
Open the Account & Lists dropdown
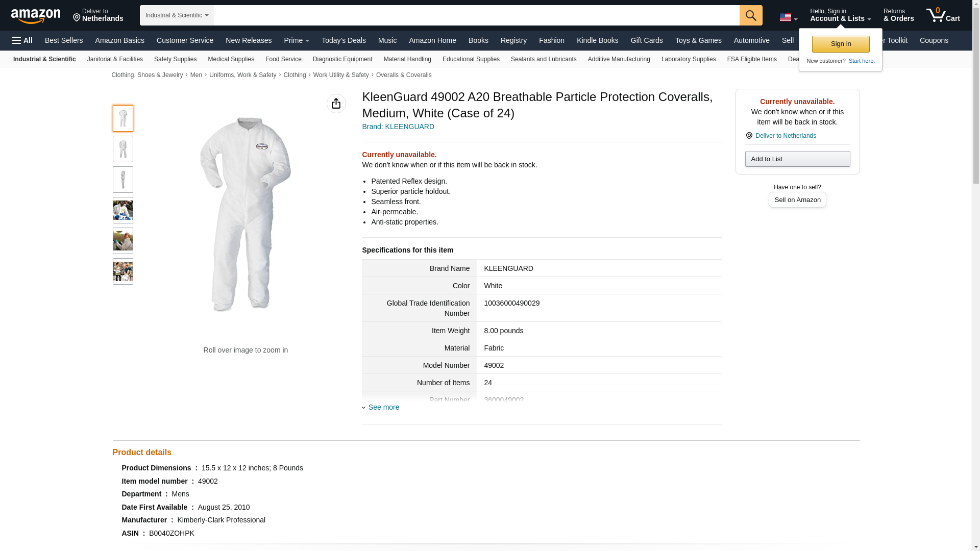click(840, 15)
